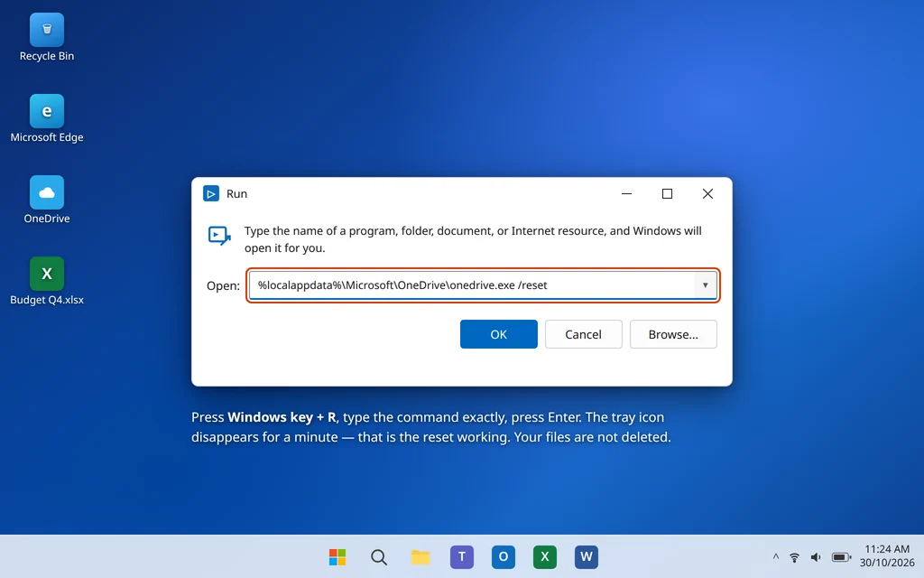Image resolution: width=924 pixels, height=578 pixels.
Task: Click the "Open:" label
Action: pyautogui.click(x=223, y=285)
